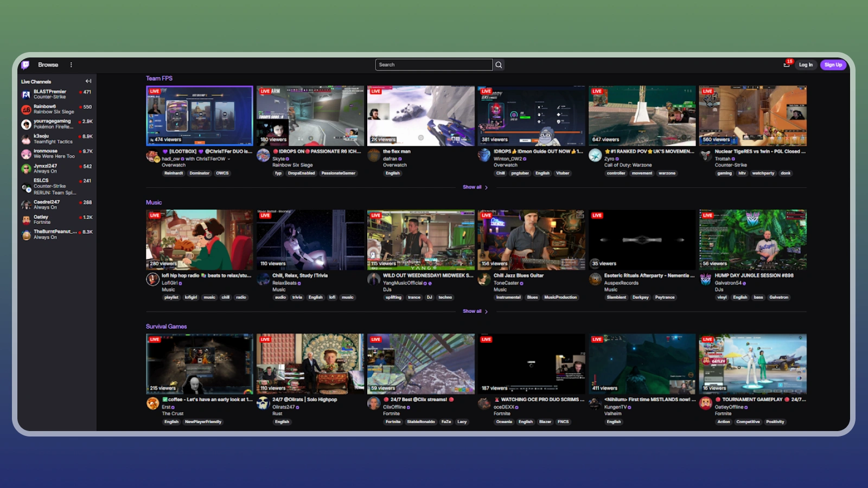The image size is (868, 488).
Task: Open the more options dots beside Browse
Action: click(x=71, y=65)
